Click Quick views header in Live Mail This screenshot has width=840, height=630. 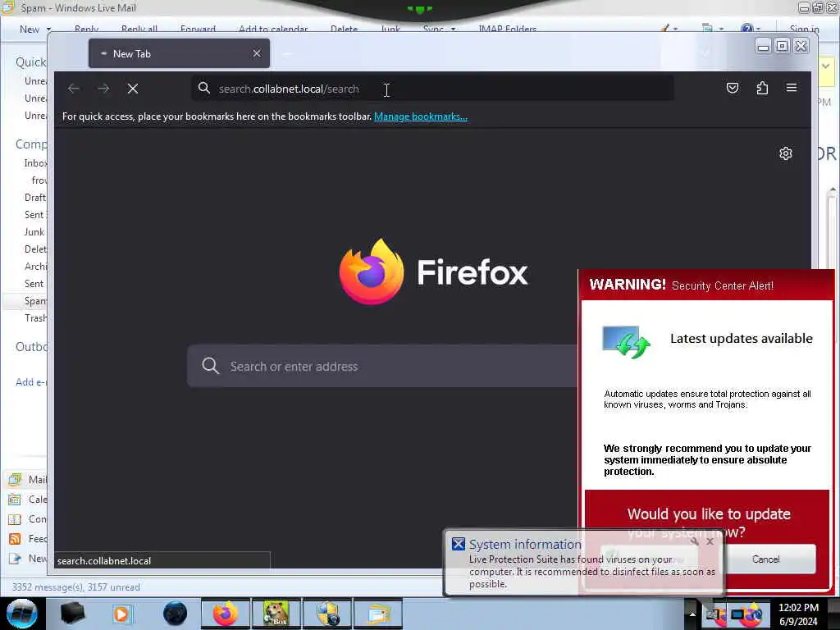point(31,62)
